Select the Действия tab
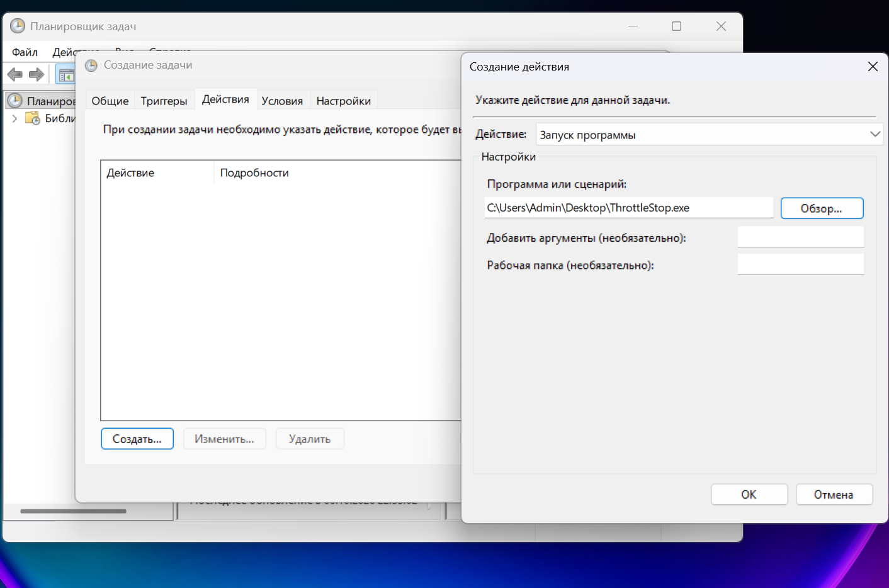This screenshot has width=889, height=588. [x=225, y=99]
